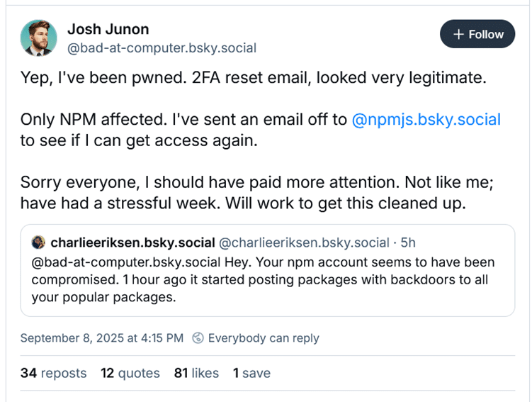Screen dimensions: 532x402
Task: Open Josh Junon display name link
Action: pyautogui.click(x=108, y=29)
